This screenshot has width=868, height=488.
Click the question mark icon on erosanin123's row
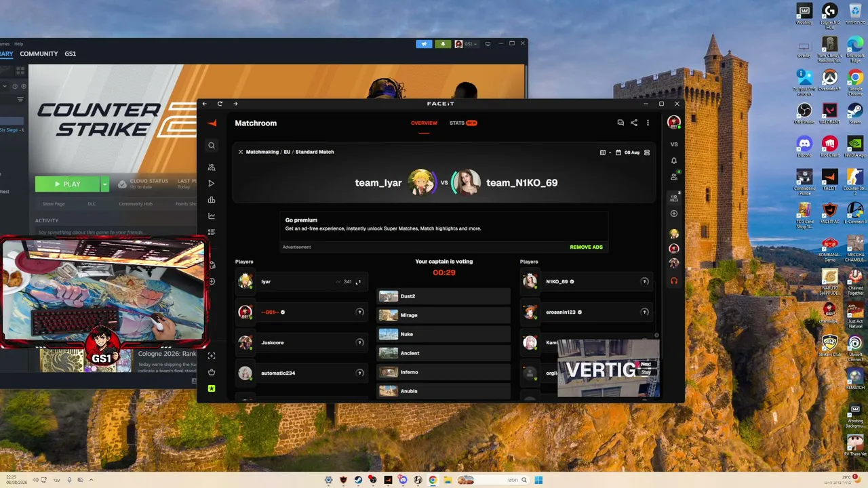click(x=645, y=312)
